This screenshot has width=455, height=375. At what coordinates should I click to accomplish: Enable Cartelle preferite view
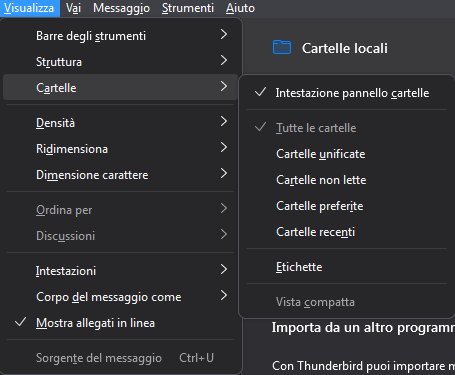pyautogui.click(x=346, y=206)
